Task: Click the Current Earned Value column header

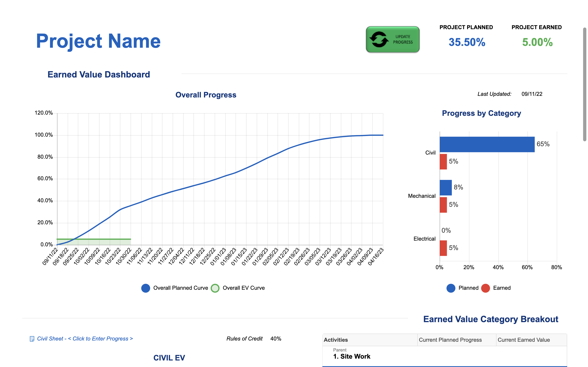Action: (524, 340)
